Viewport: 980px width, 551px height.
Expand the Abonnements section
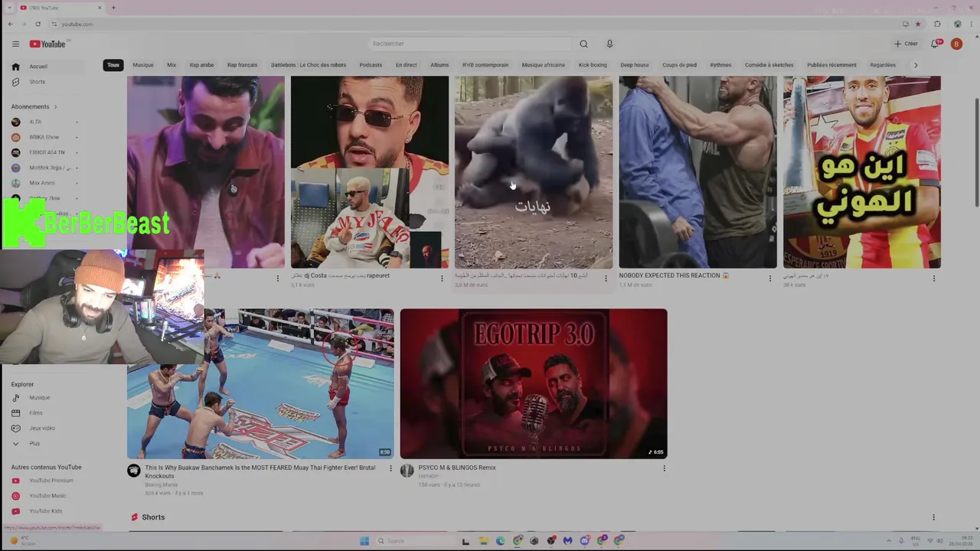(34, 106)
